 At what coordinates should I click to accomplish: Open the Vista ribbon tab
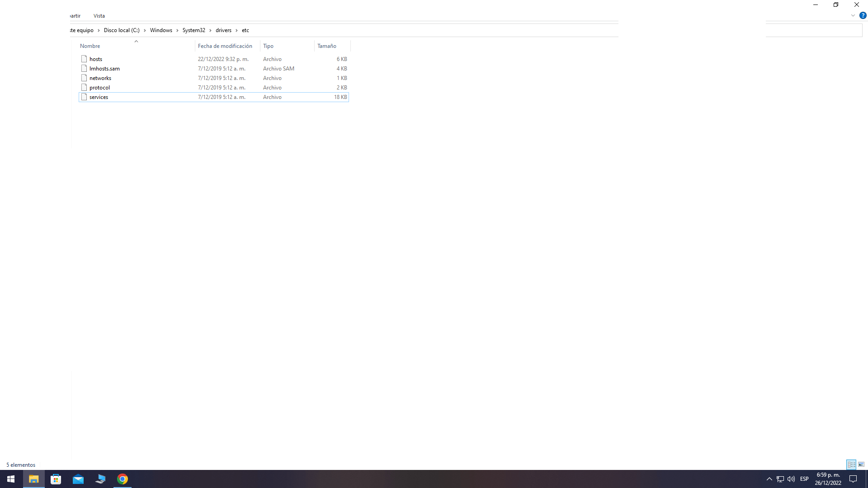point(99,16)
